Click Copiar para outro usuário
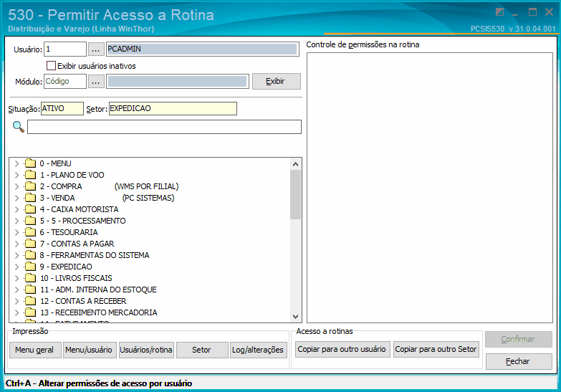561x392 pixels. (342, 349)
